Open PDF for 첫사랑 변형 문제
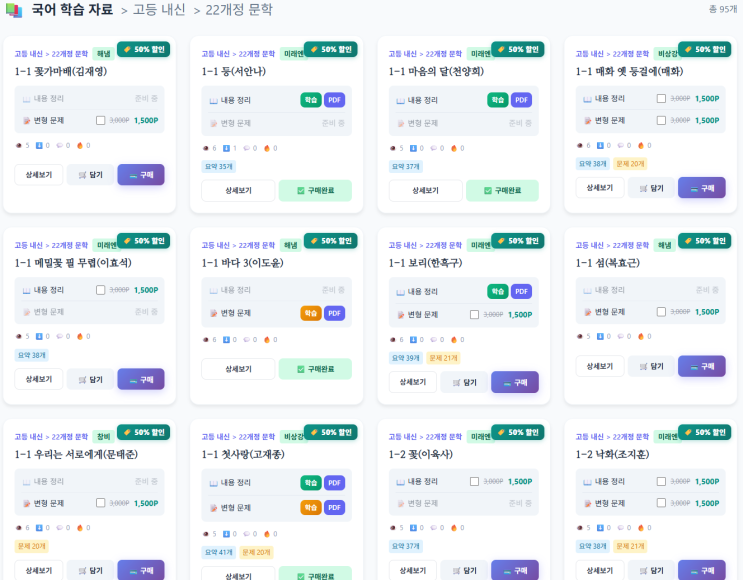The width and height of the screenshot is (743, 580). 335,508
